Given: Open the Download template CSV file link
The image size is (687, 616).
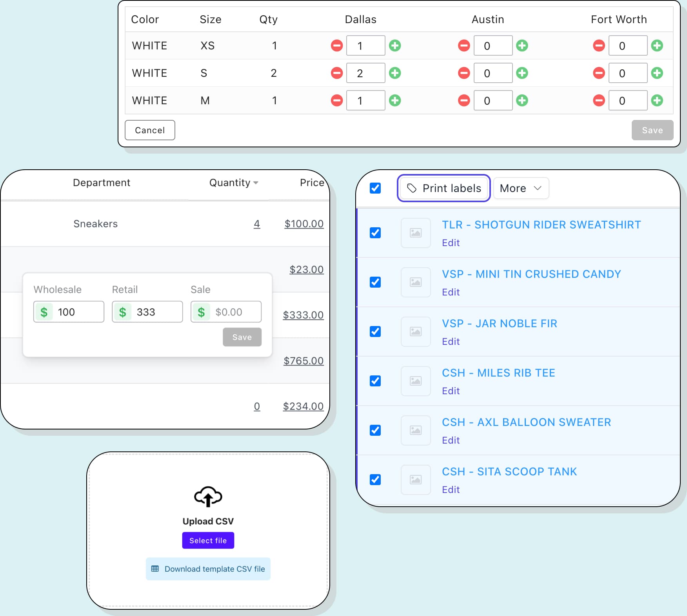Looking at the screenshot, I should click(x=215, y=569).
